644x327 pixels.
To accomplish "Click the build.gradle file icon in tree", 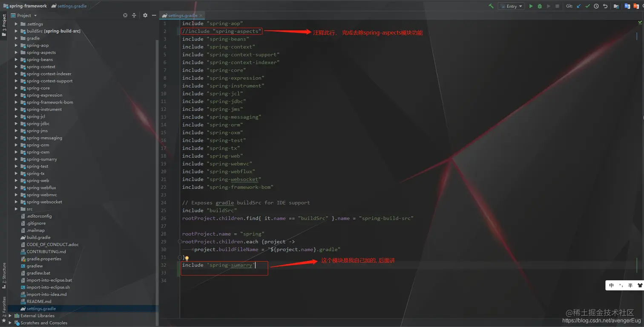I will (x=23, y=237).
